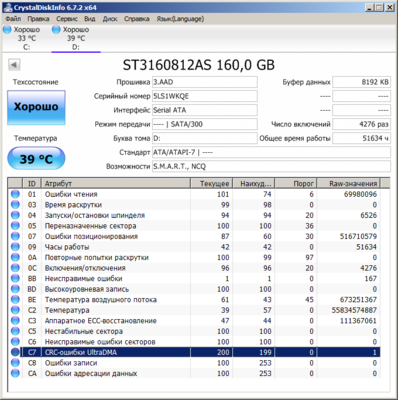The image size is (398, 400).
Task: Sort by the Raw-значения column header
Action: pos(348,183)
